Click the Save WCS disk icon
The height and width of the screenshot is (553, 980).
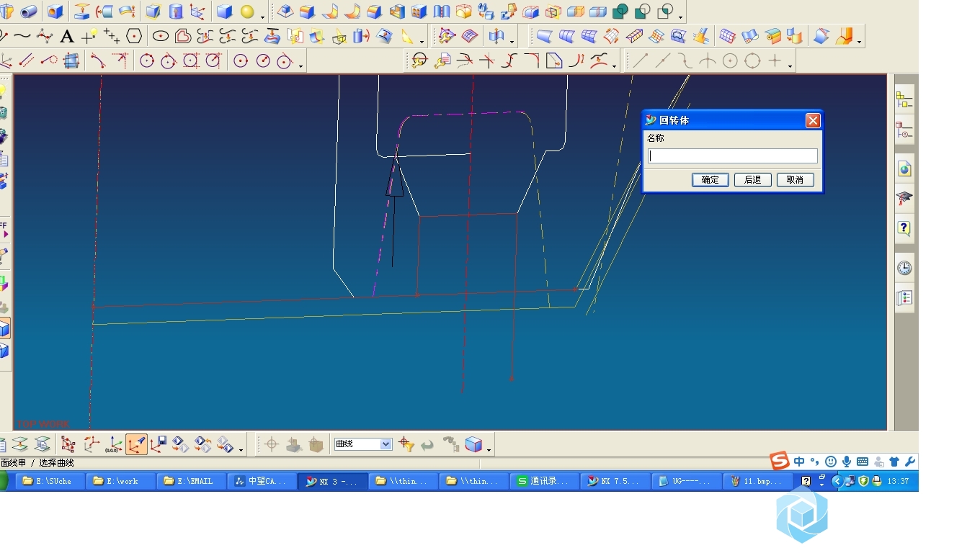(159, 444)
